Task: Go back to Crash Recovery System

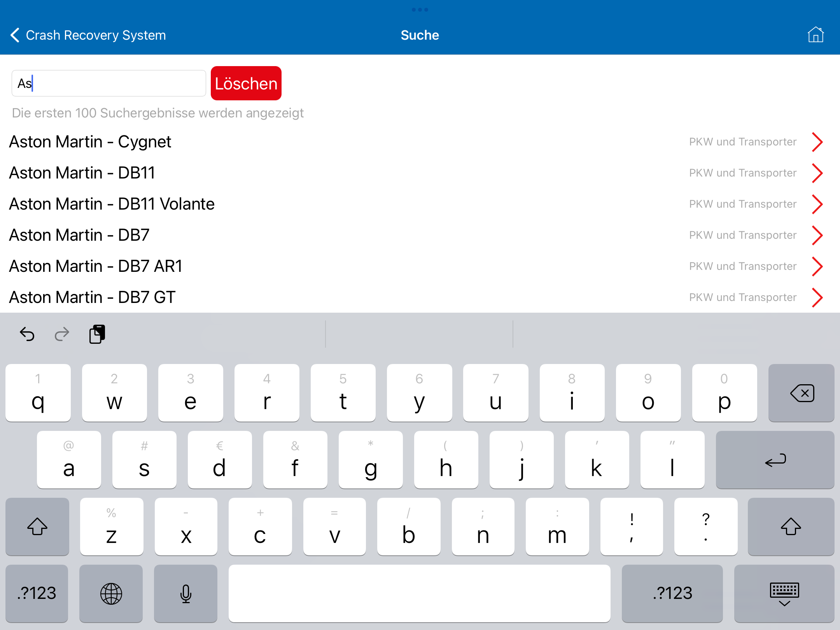Action: [x=88, y=35]
